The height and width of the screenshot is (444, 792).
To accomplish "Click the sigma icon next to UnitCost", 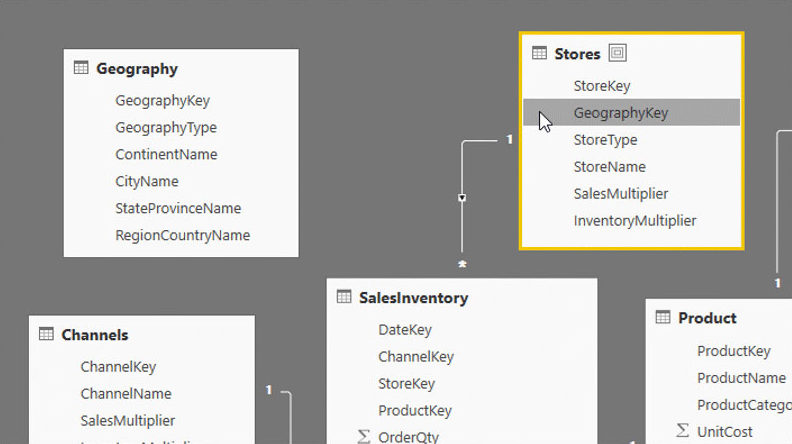I will pos(682,430).
